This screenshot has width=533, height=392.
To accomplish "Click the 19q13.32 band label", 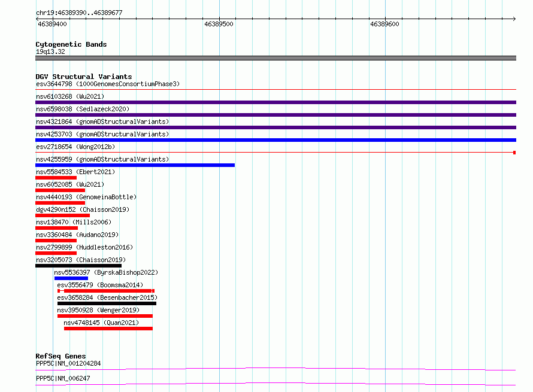I will click(x=50, y=51).
